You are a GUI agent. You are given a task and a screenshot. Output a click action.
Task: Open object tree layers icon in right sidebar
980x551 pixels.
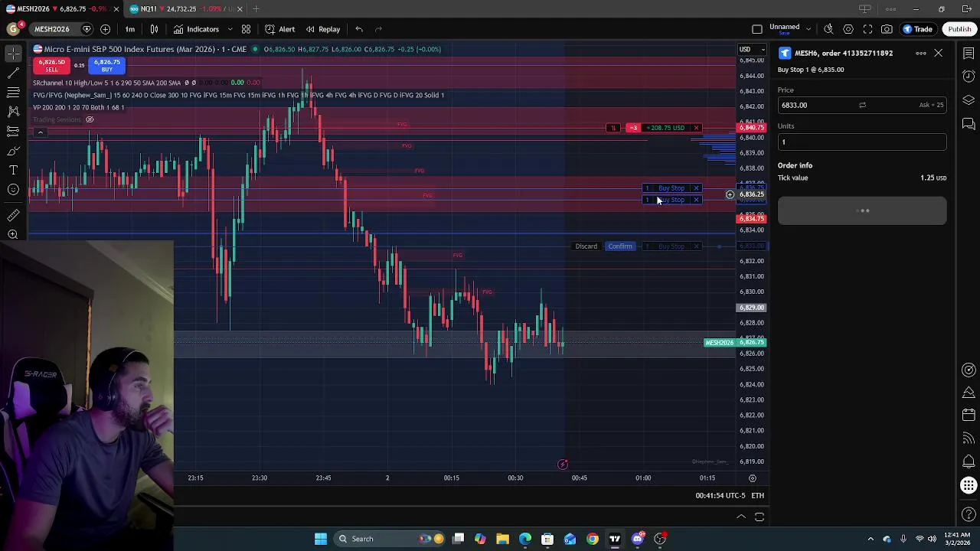coord(969,100)
